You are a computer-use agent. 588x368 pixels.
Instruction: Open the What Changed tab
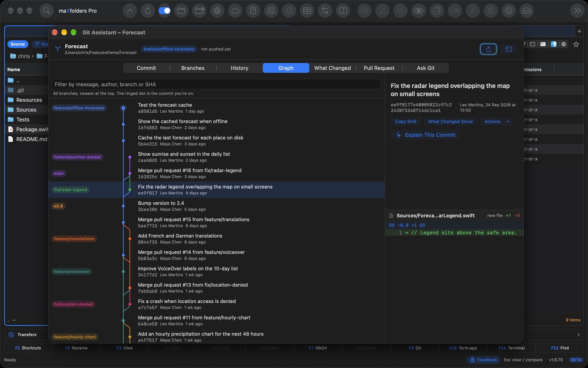pyautogui.click(x=333, y=68)
